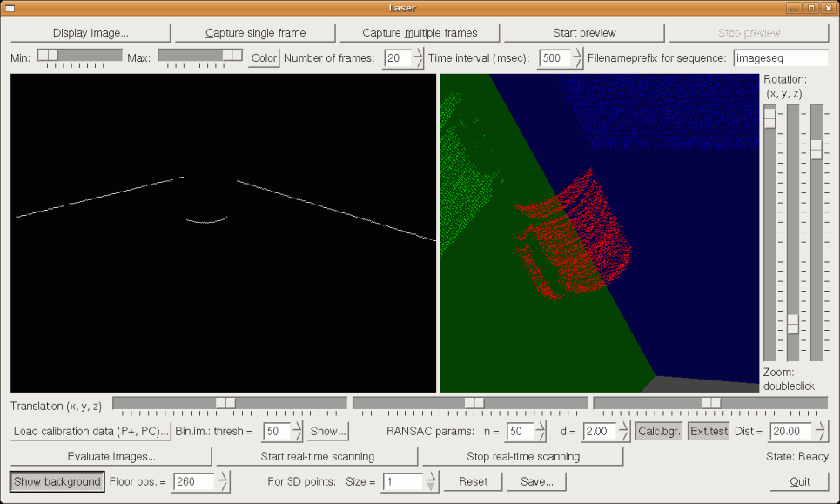
Task: Click the RANSAC d value field
Action: click(x=600, y=431)
